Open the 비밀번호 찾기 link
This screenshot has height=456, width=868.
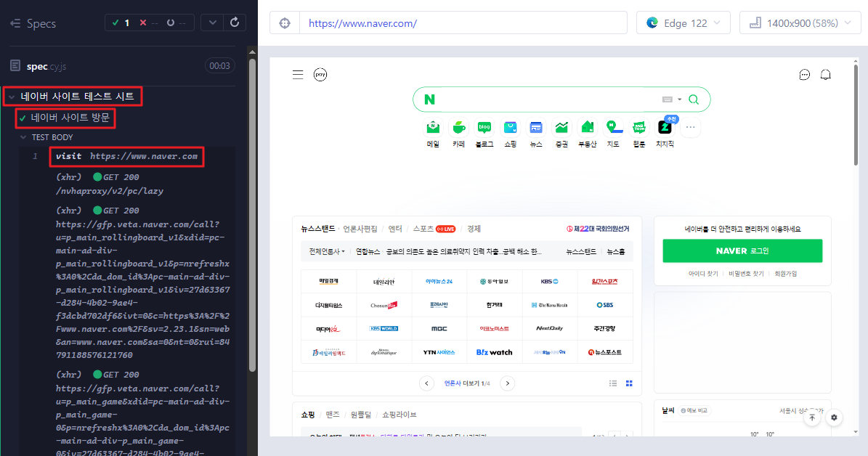746,274
